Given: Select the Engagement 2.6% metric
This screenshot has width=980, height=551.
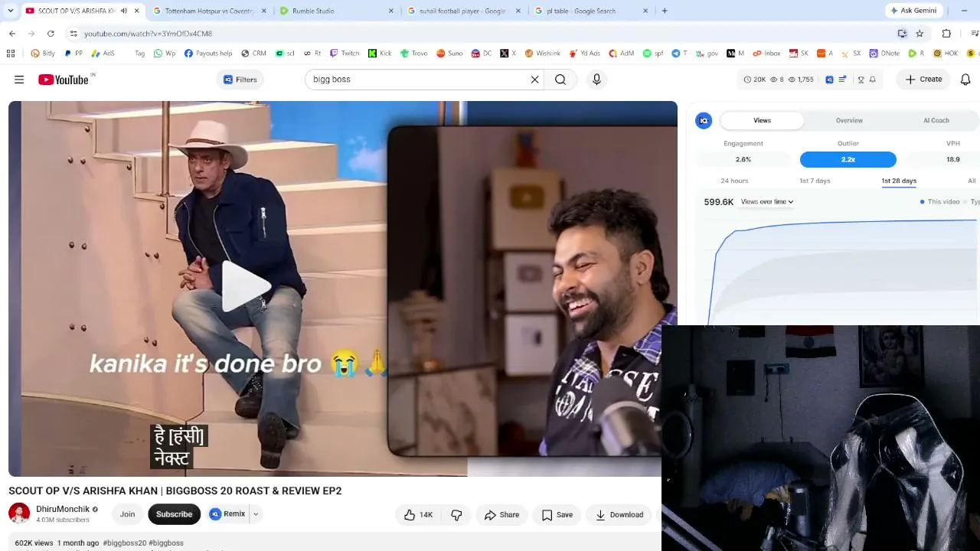Looking at the screenshot, I should tap(743, 159).
